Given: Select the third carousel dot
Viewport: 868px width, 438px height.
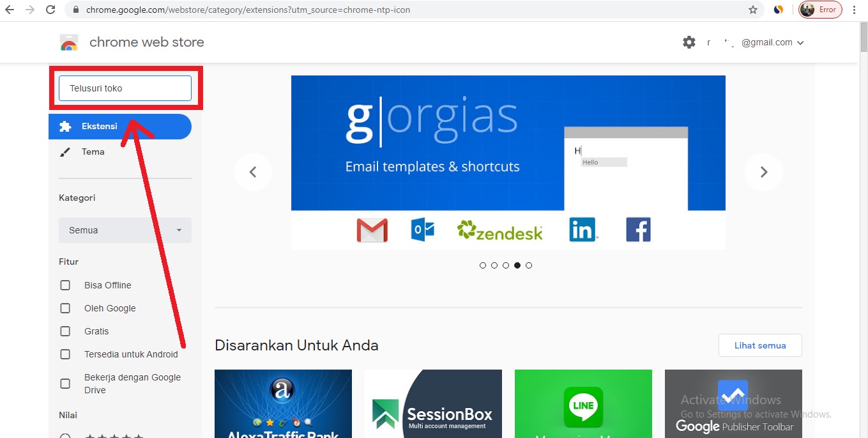Looking at the screenshot, I should (506, 265).
